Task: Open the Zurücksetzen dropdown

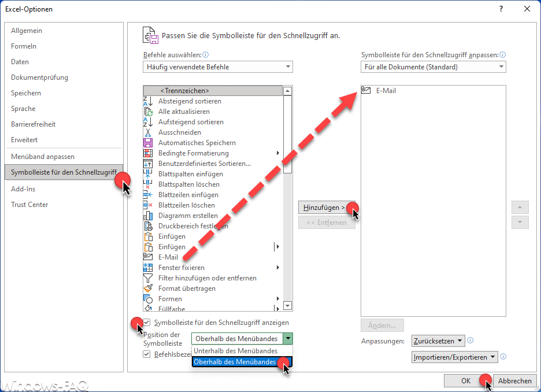Action: pos(438,341)
